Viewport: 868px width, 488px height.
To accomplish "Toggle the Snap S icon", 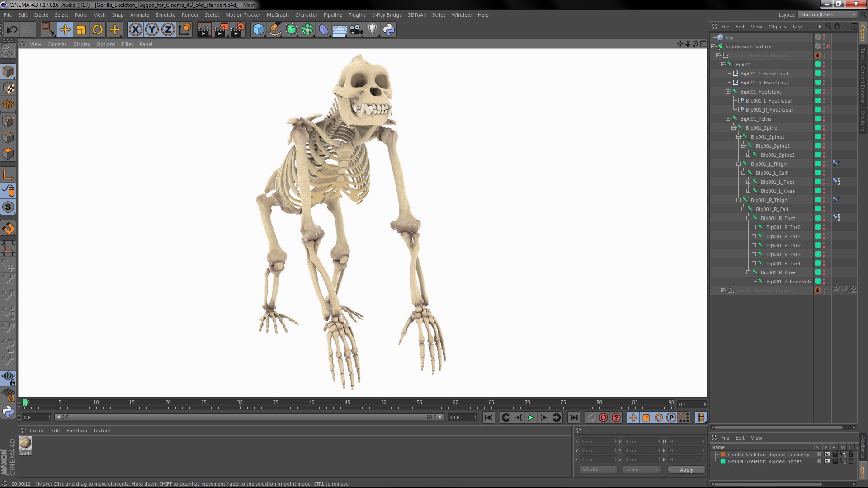I will pyautogui.click(x=8, y=207).
